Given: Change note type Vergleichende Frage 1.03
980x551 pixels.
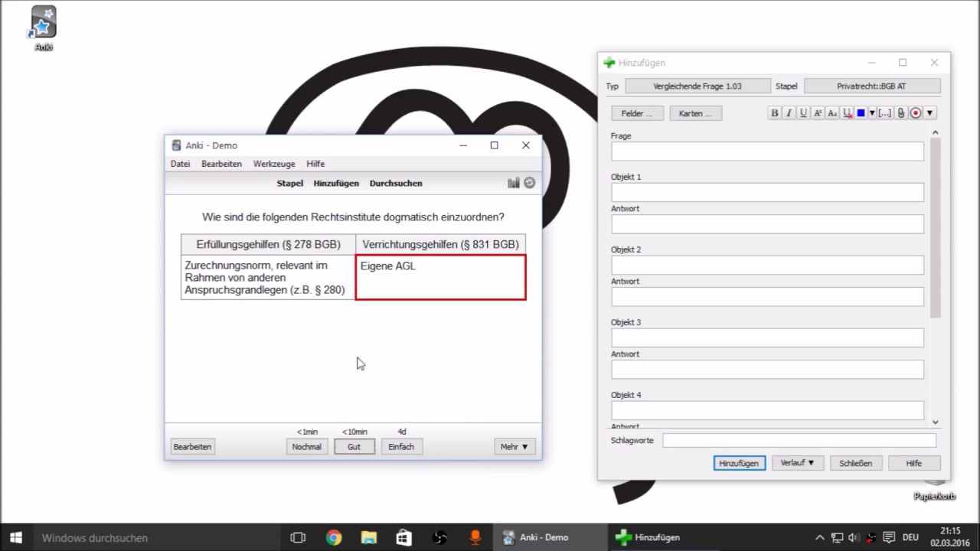Looking at the screenshot, I should pos(697,86).
